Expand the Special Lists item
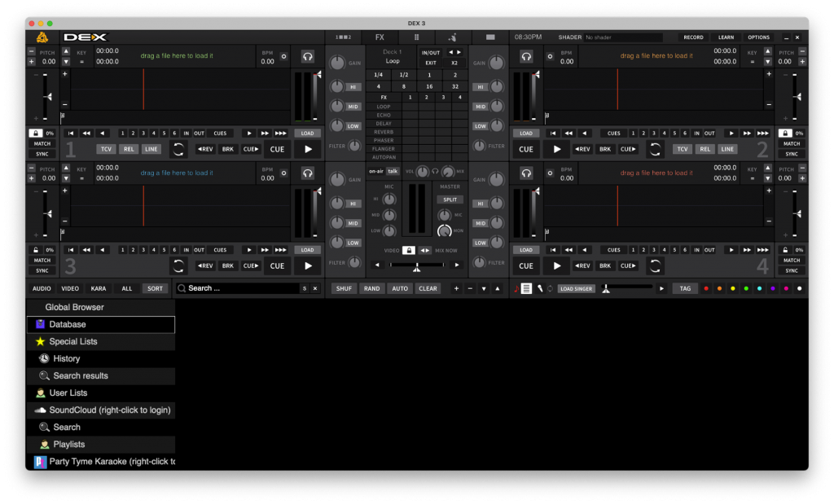Screen dimensions: 834x504 (x=100, y=342)
